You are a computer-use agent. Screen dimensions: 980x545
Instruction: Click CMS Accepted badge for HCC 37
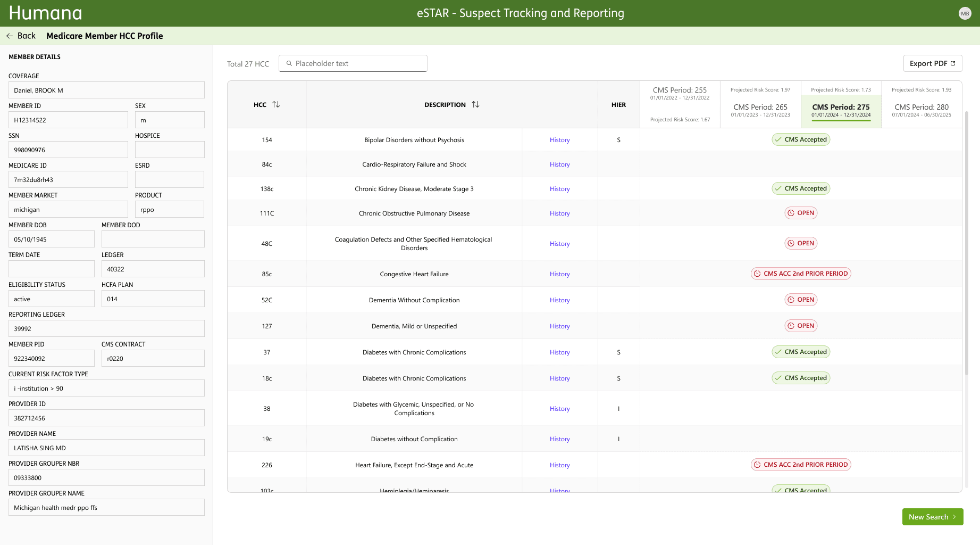(801, 352)
